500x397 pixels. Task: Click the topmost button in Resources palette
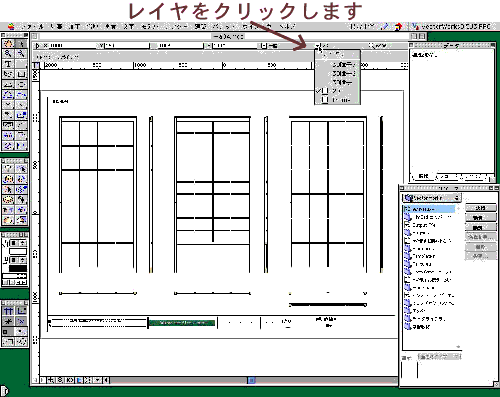(481, 208)
